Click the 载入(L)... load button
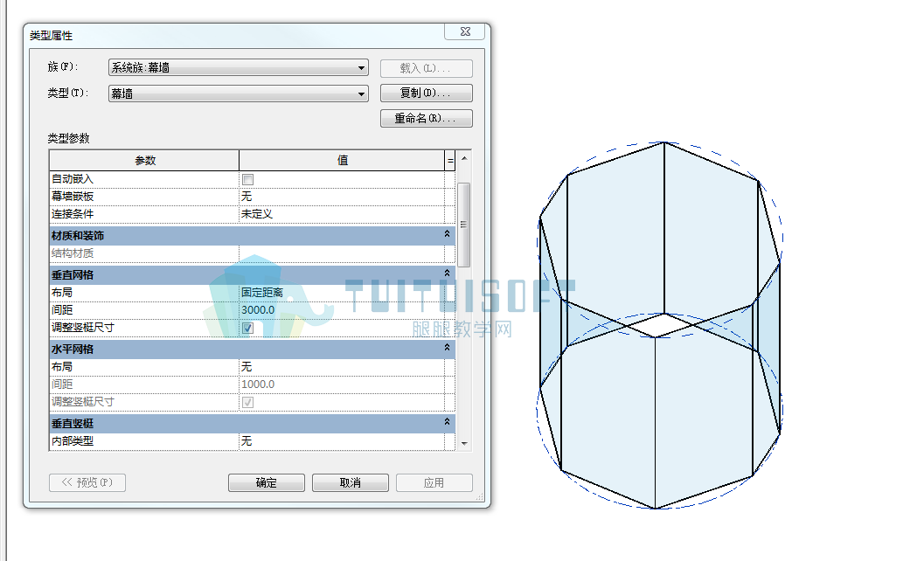The width and height of the screenshot is (924, 561). click(x=426, y=68)
